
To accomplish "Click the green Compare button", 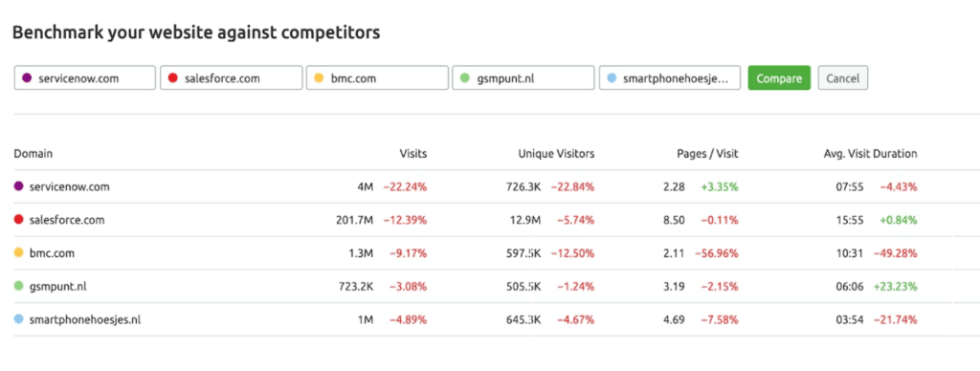I will pos(779,78).
